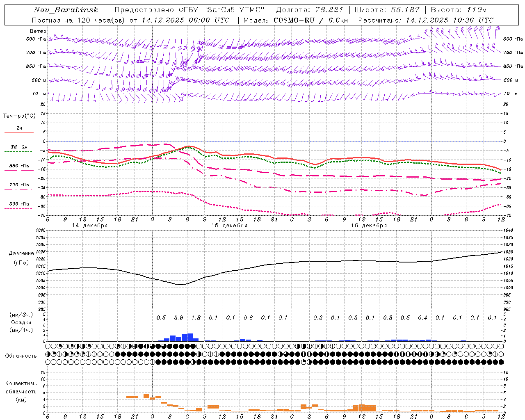This screenshot has height=420, width=525.
Task: Click the station name Nov_Barabinsk
Action: click(x=66, y=10)
